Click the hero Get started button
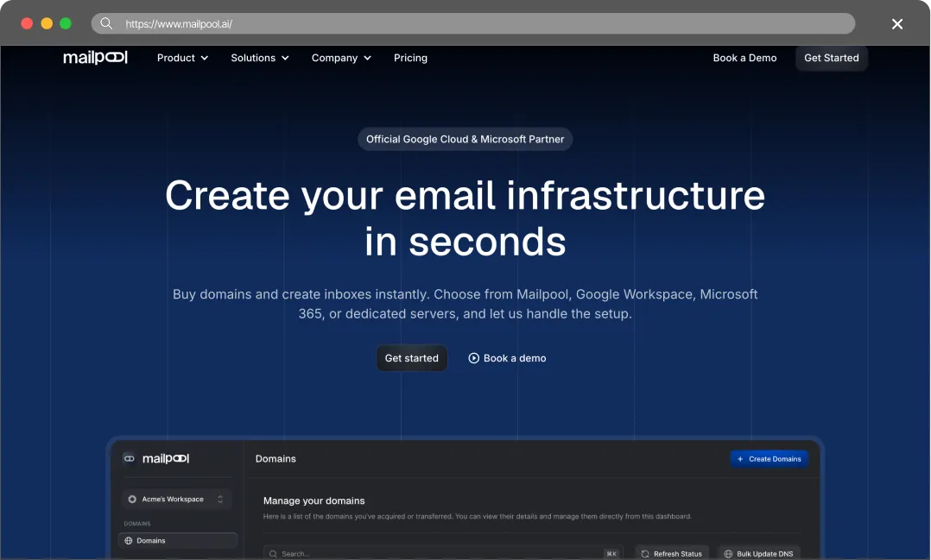This screenshot has width=931, height=560. pos(411,358)
